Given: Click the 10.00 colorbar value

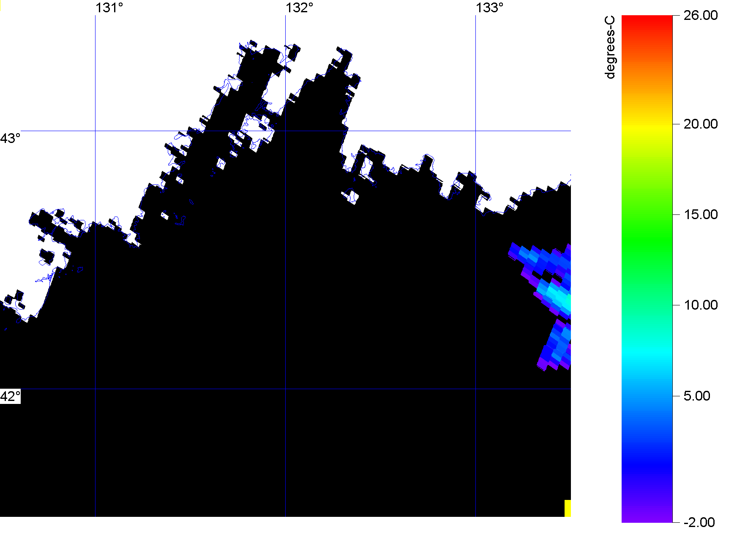Looking at the screenshot, I should pos(701,305).
